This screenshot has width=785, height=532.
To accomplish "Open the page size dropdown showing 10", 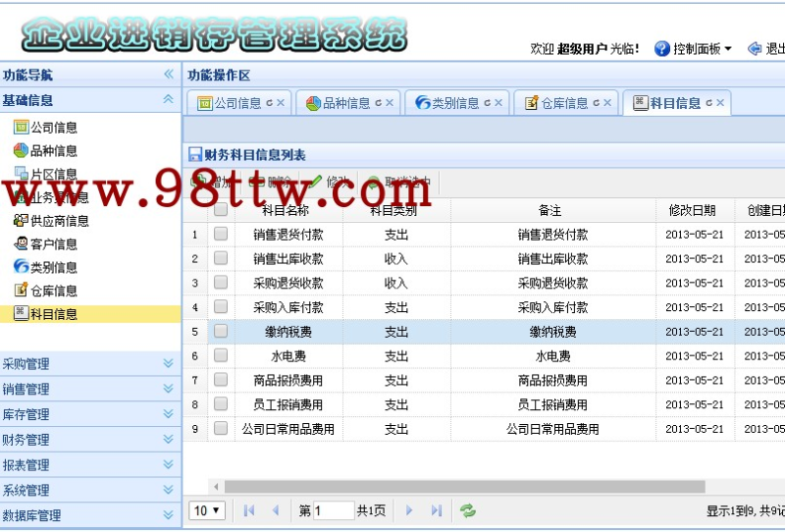I will 207,510.
